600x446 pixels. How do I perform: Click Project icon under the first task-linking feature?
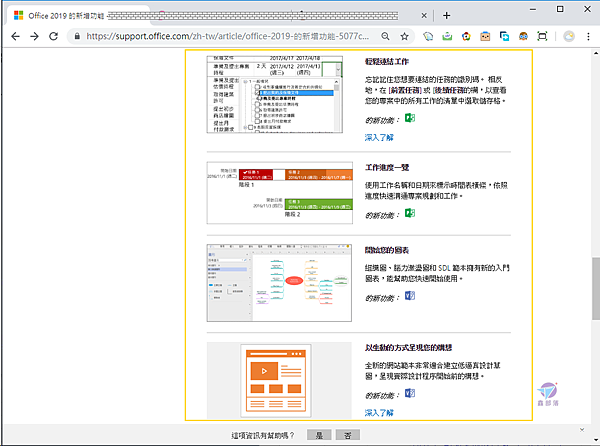pyautogui.click(x=410, y=118)
